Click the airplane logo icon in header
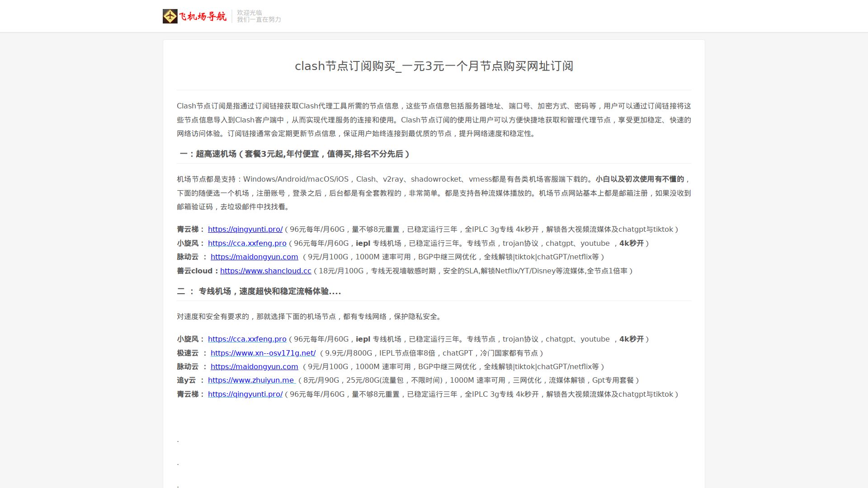The image size is (868, 488). (x=170, y=16)
